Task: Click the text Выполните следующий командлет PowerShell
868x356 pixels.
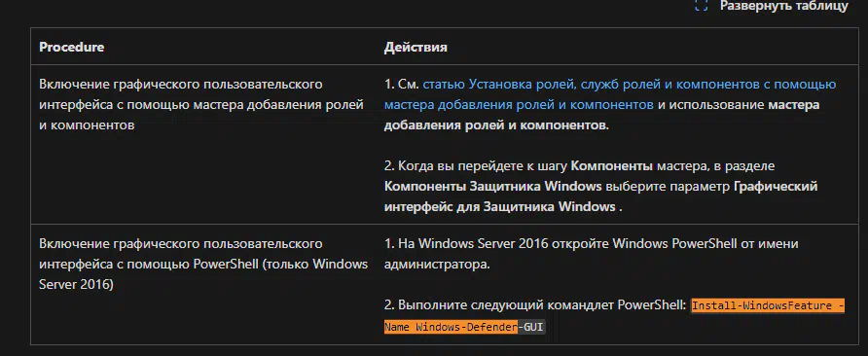Action: point(535,305)
